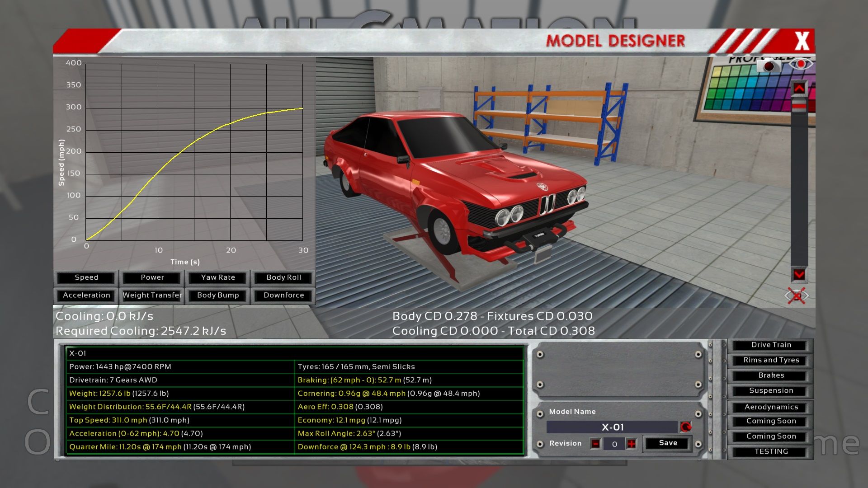Open the Aerodynamics tab

point(771,407)
